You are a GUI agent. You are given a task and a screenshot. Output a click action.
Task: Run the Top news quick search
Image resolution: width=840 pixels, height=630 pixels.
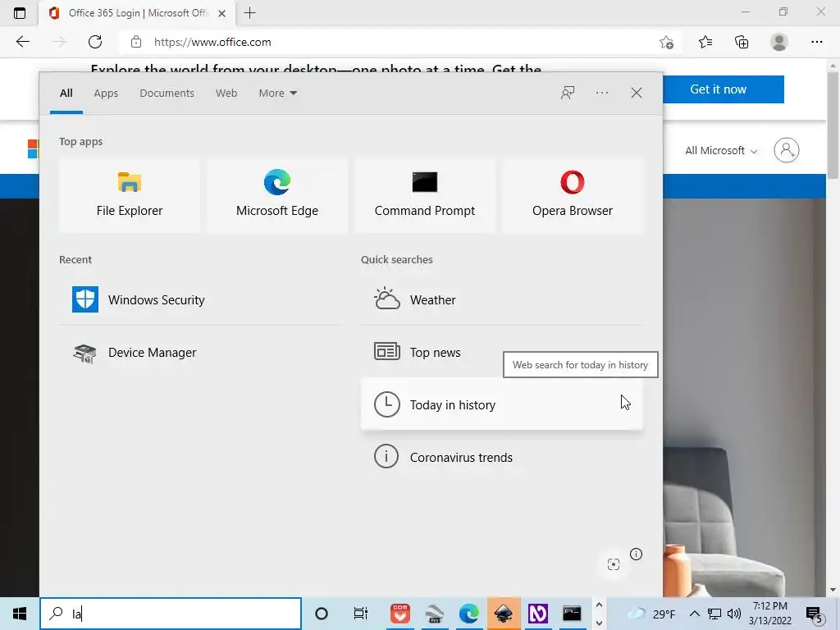[x=501, y=353]
